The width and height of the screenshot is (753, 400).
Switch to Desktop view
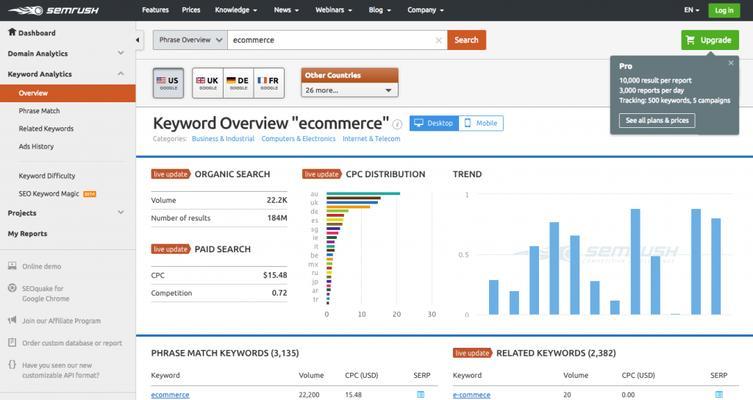434,123
